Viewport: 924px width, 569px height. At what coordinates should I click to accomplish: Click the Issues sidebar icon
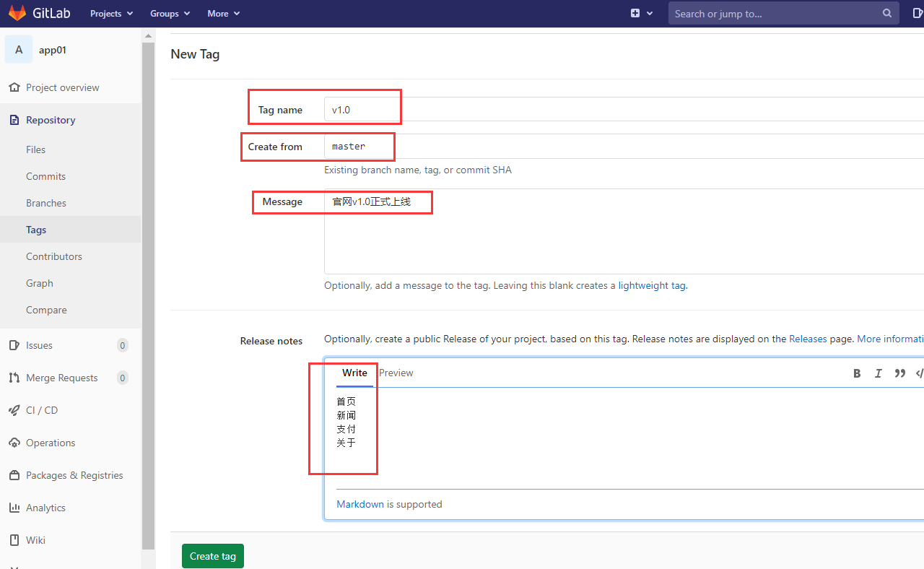[14, 345]
